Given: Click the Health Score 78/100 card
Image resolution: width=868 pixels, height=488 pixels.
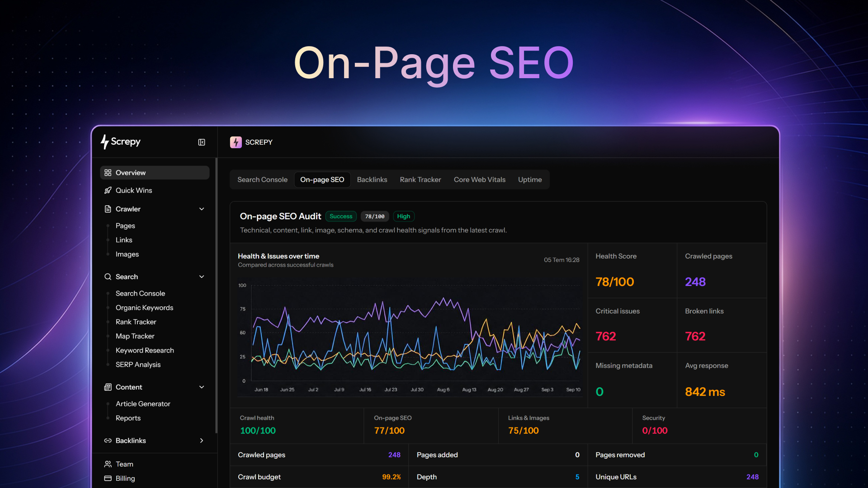Looking at the screenshot, I should (632, 270).
